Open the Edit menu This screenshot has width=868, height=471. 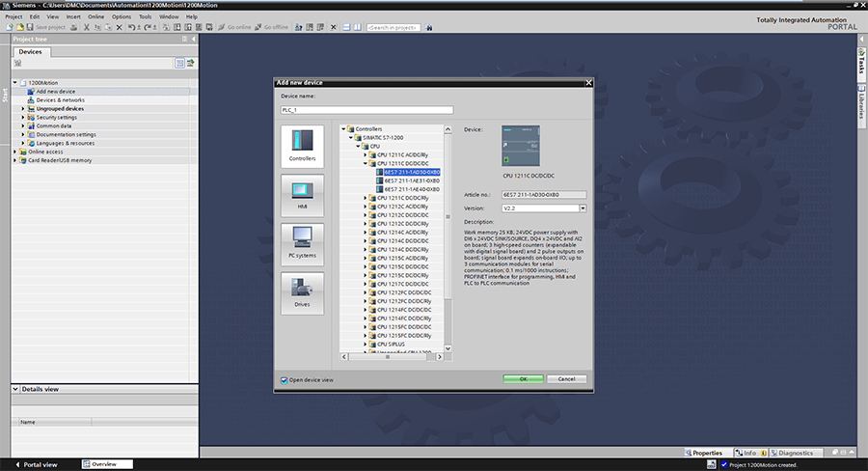(35, 16)
